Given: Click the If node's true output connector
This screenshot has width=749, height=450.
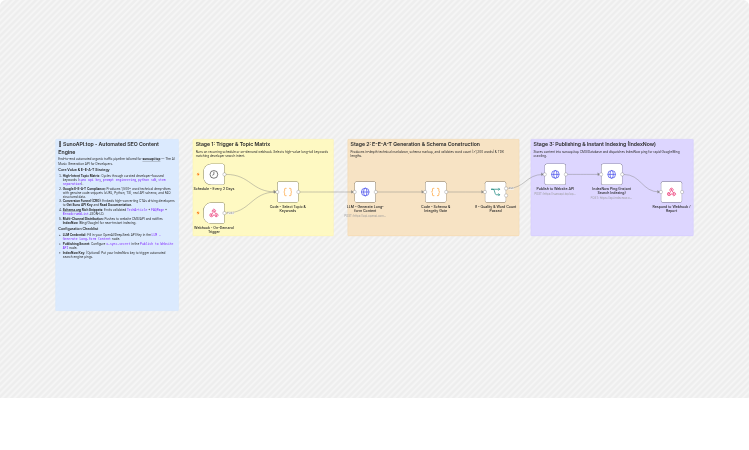Looking at the screenshot, I should 506,188.
